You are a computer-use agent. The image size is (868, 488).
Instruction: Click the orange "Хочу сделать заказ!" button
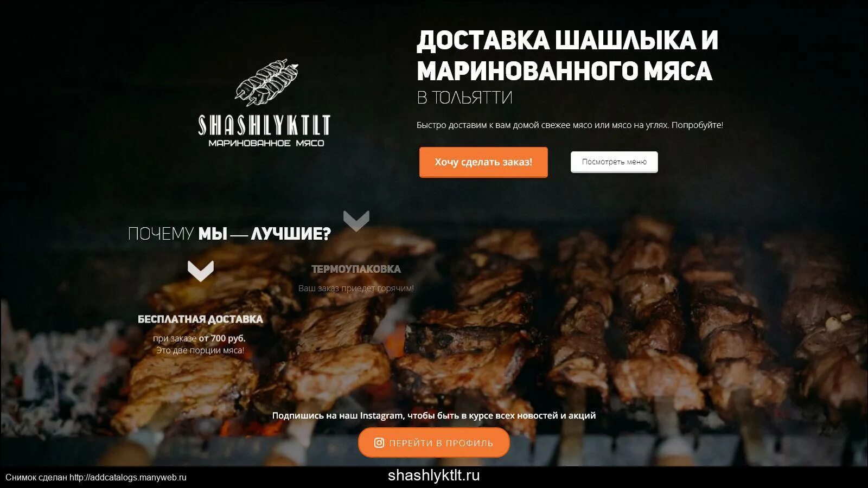[x=483, y=162]
